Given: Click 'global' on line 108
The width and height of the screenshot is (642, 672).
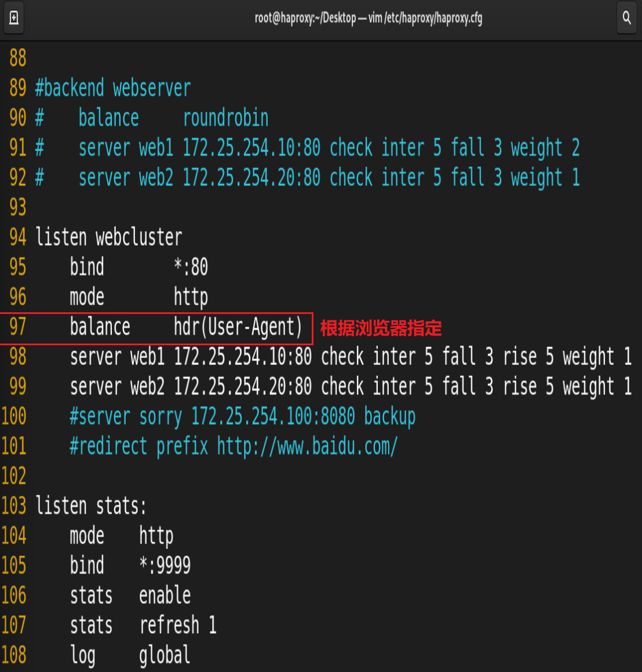Looking at the screenshot, I should [x=165, y=656].
